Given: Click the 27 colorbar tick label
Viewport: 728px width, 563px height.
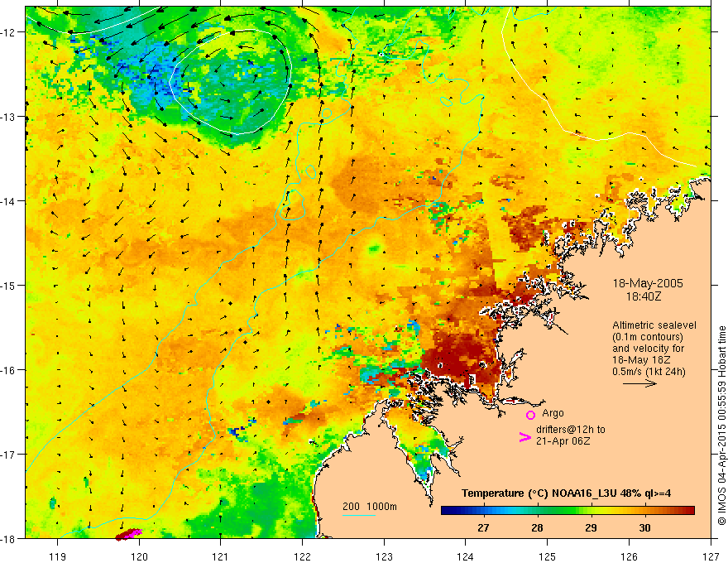Looking at the screenshot, I should point(483,527).
